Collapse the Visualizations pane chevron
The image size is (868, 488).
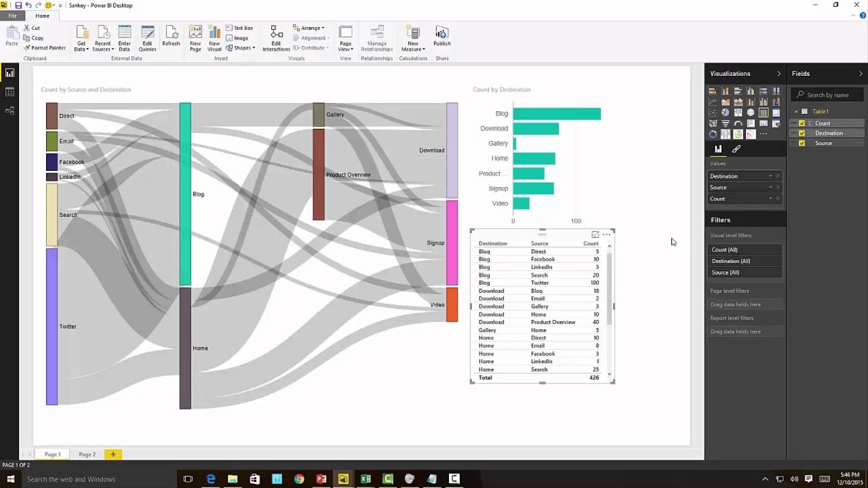coord(778,73)
